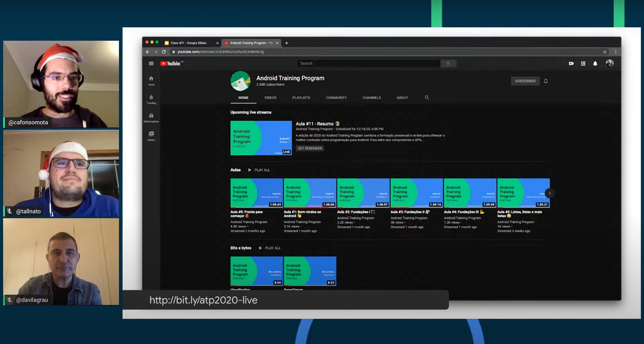
Task: Click the lock icon in address bar
Action: coord(173,52)
